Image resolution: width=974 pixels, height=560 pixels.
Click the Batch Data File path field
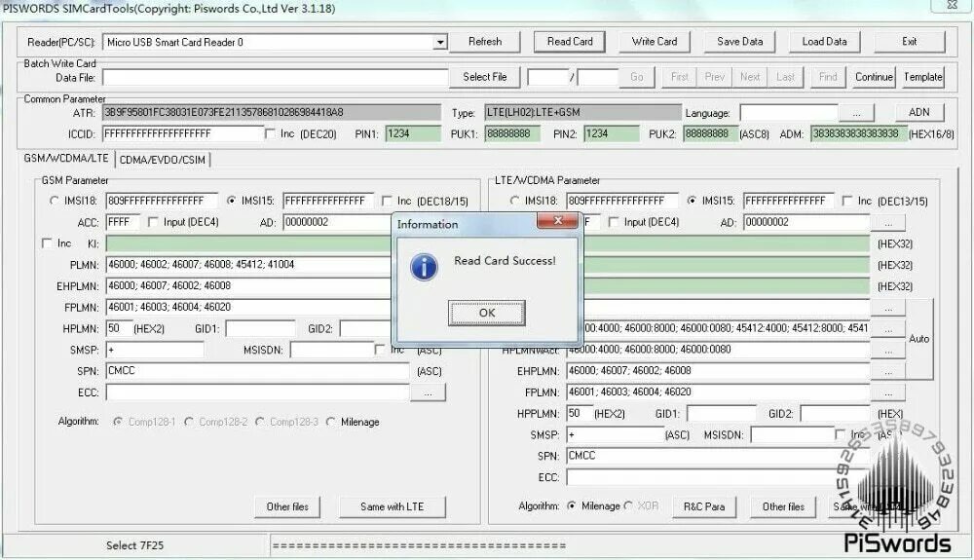click(x=276, y=78)
